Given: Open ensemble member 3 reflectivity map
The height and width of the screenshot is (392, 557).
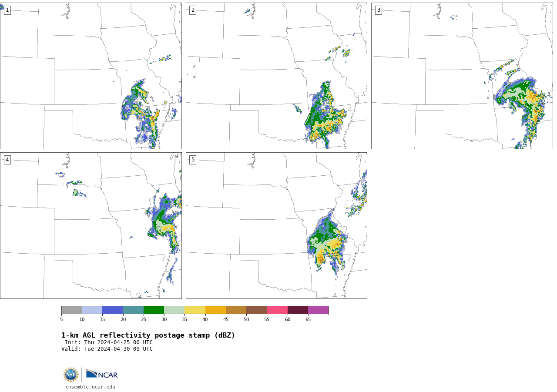Looking at the screenshot, I should point(462,76).
